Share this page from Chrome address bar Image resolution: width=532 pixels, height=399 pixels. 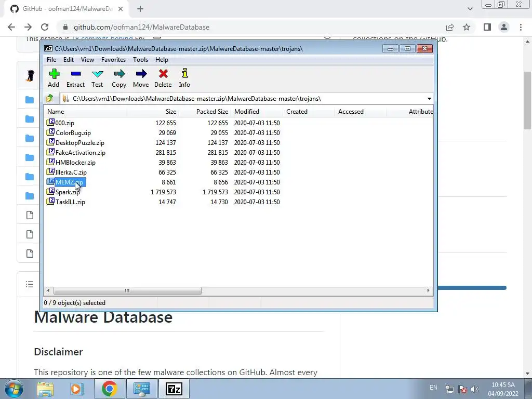pos(450,27)
